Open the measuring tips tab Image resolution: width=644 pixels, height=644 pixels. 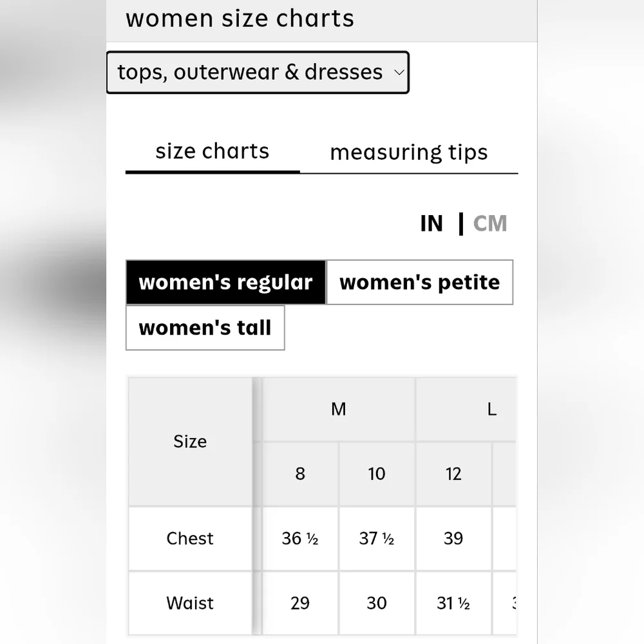(408, 153)
